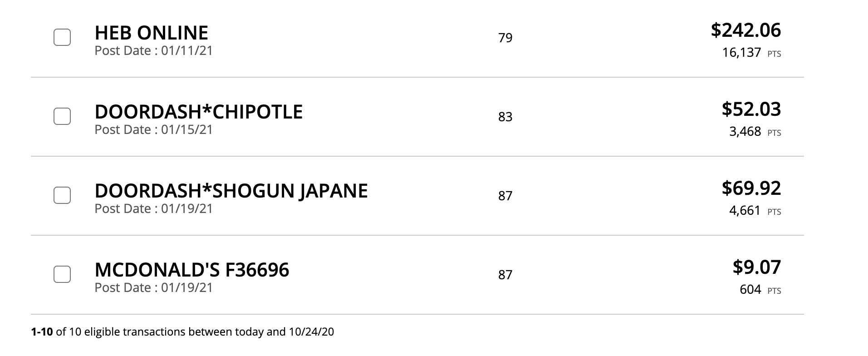Select the DOORDASH*CHIPOTLE transaction checkbox
The image size is (868, 356).
point(62,116)
